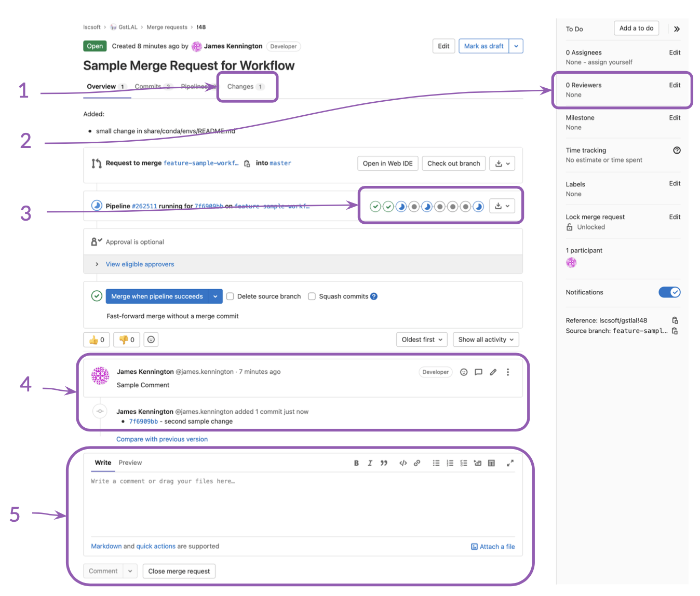The image size is (700, 596).
Task: Click the Check out branch button
Action: 453,164
